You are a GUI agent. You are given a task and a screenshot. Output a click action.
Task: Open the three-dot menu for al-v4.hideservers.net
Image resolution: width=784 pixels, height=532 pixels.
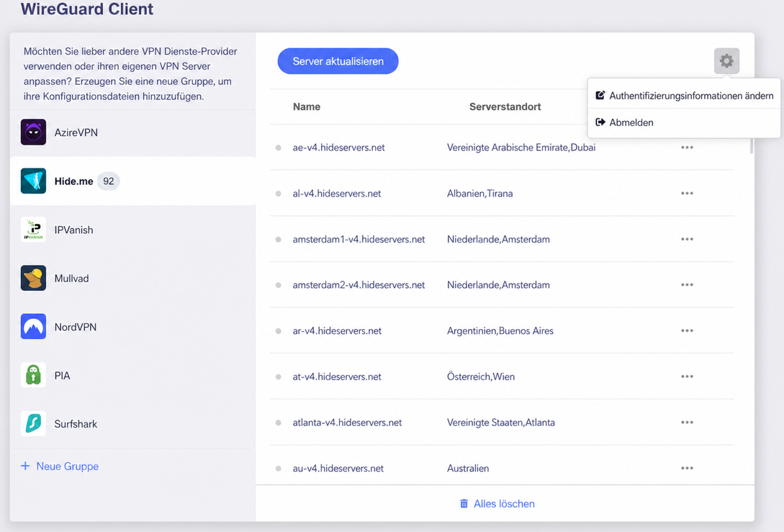(x=687, y=193)
